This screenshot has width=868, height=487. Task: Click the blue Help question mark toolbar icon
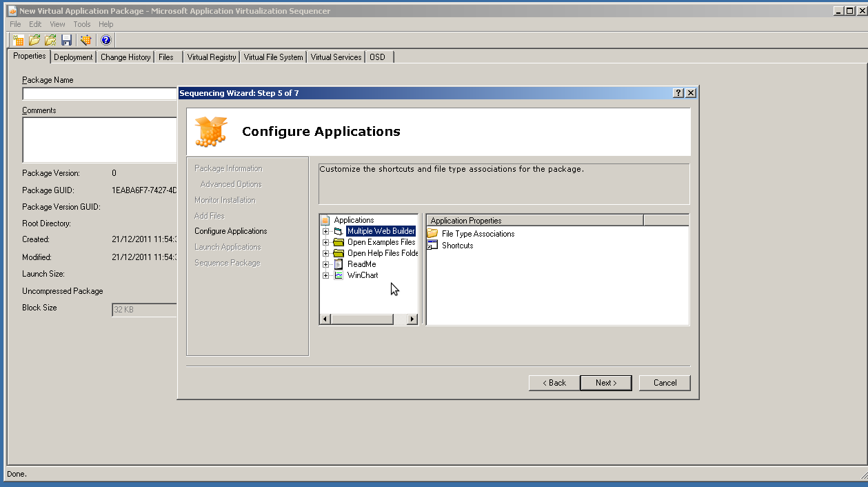tap(105, 40)
